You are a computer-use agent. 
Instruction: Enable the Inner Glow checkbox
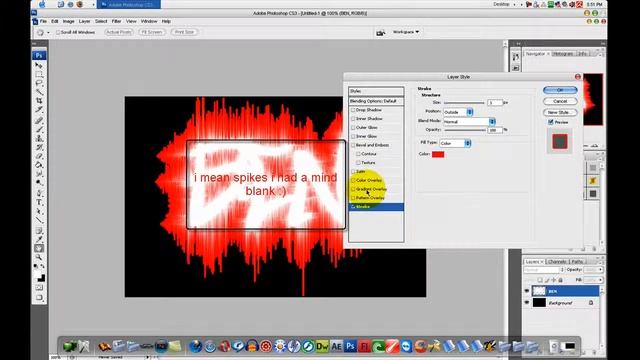pos(353,136)
